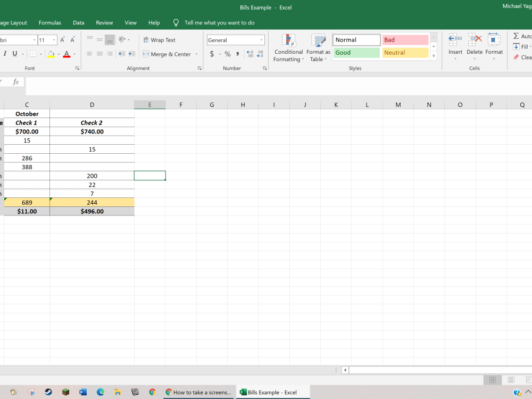532x399 pixels.
Task: Open the Format cells menu
Action: [494, 47]
